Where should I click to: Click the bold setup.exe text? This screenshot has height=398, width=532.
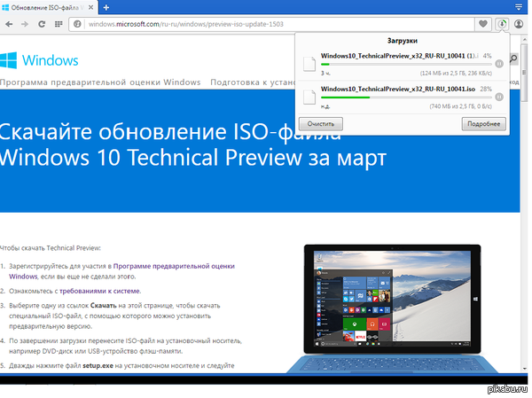[x=98, y=366]
